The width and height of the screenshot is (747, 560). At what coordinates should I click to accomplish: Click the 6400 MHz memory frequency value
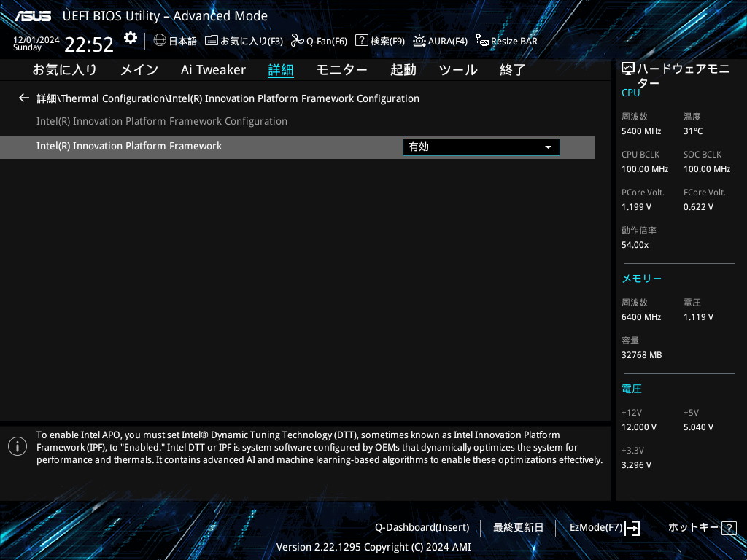click(x=640, y=316)
